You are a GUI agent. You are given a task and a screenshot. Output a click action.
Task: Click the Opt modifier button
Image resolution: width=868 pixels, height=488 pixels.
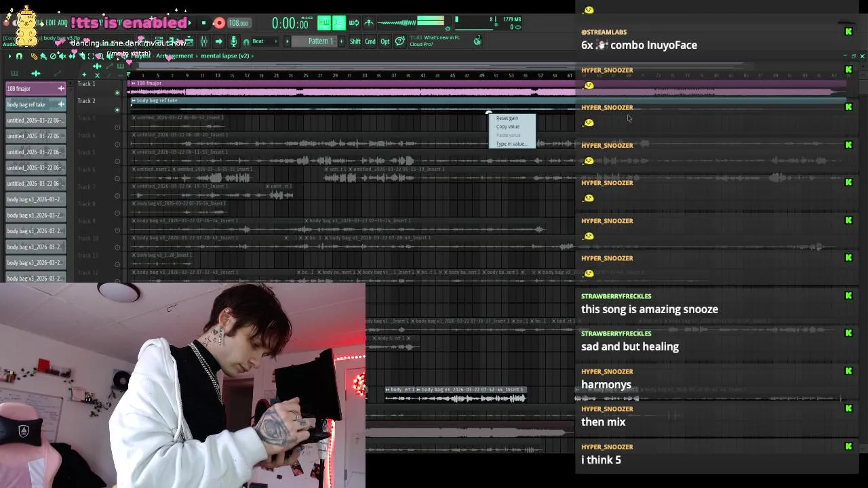[385, 41]
